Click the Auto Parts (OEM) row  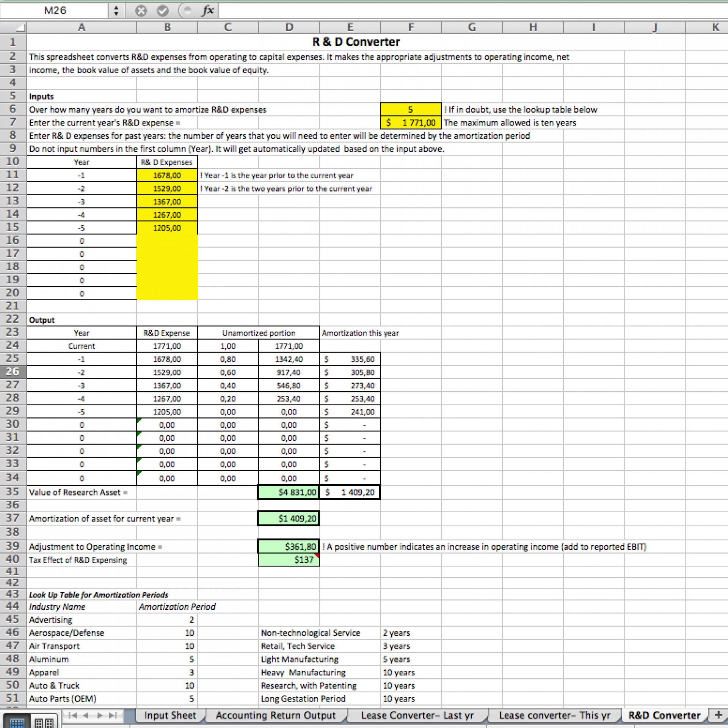63,698
